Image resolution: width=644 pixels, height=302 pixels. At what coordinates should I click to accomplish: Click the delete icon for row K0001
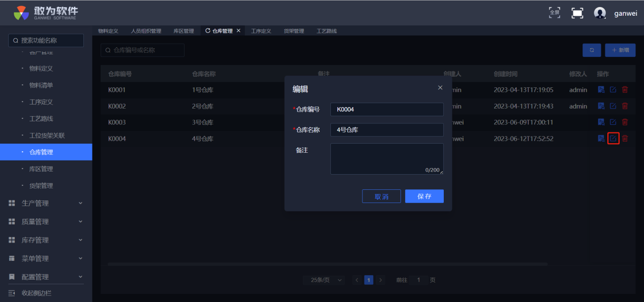coord(625,90)
